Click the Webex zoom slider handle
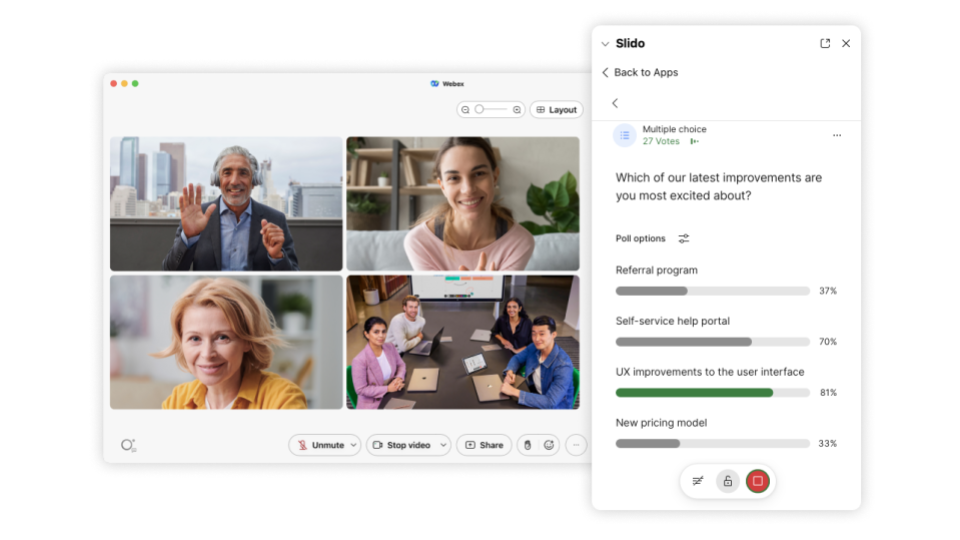Viewport: 960px width, 540px height. pos(479,110)
